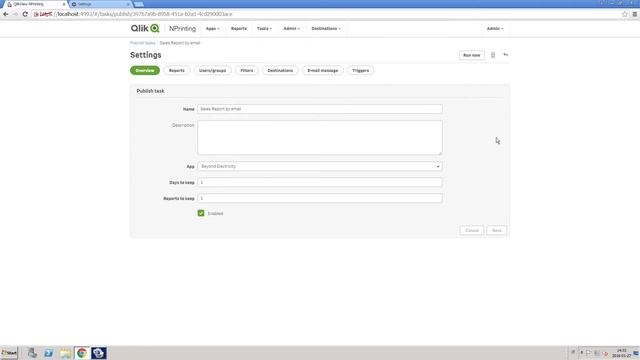Focus the Reports to keep field
The height and width of the screenshot is (360, 640).
click(320, 198)
